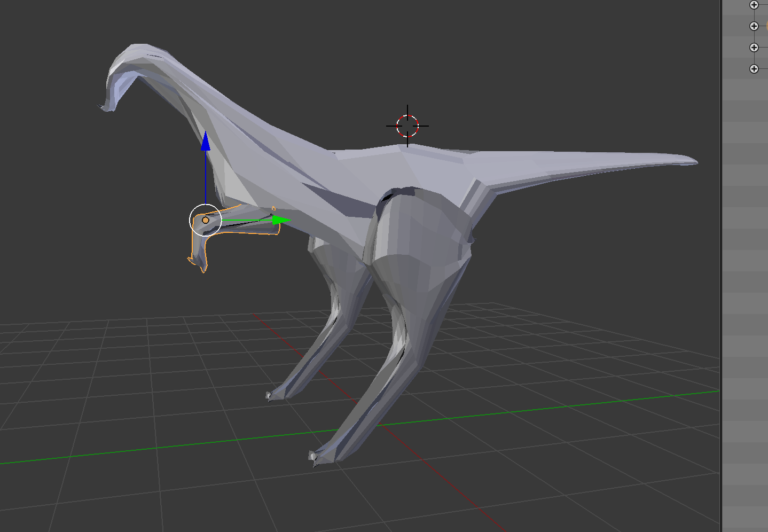Viewport: 768px width, 532px height.
Task: Click the blue Z-axis arrow of the gizmo
Action: 206,142
